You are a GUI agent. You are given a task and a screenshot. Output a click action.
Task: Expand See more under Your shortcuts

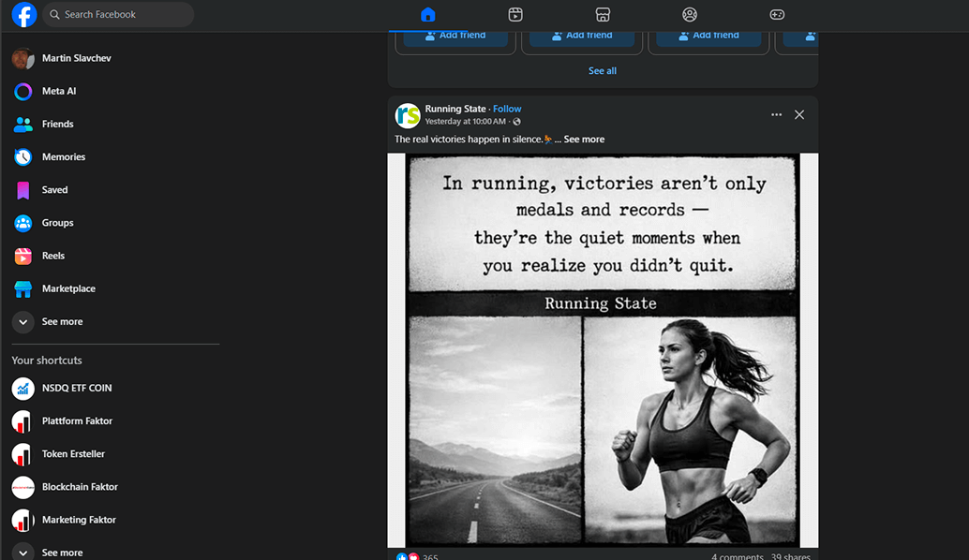coord(62,552)
